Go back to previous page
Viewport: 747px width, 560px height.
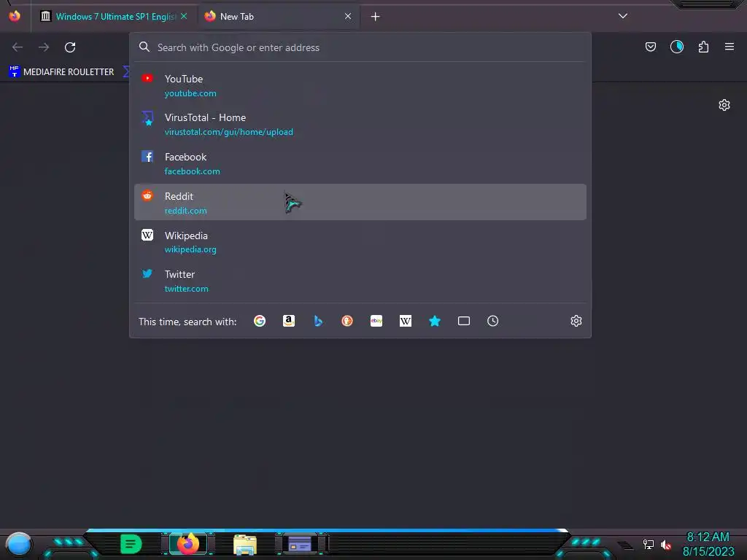(x=18, y=47)
